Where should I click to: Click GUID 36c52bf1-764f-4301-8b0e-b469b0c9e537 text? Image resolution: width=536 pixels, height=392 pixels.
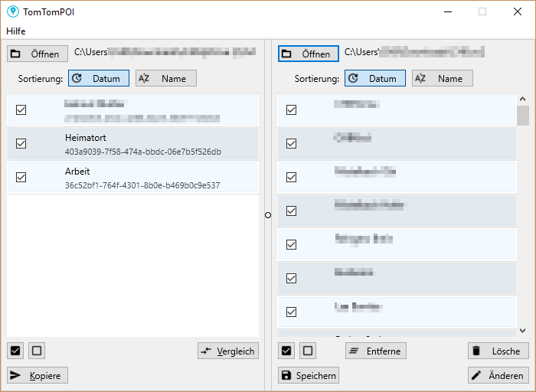click(x=142, y=185)
